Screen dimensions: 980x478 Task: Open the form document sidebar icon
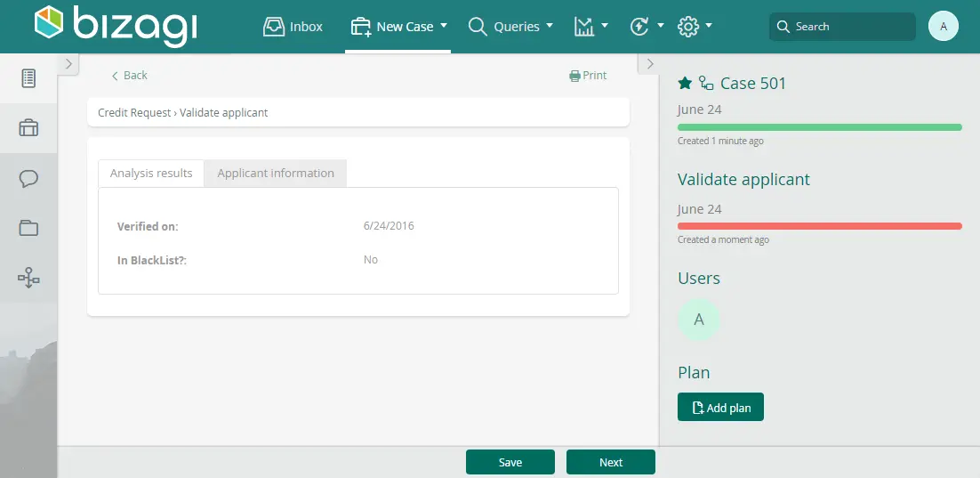pyautogui.click(x=28, y=78)
